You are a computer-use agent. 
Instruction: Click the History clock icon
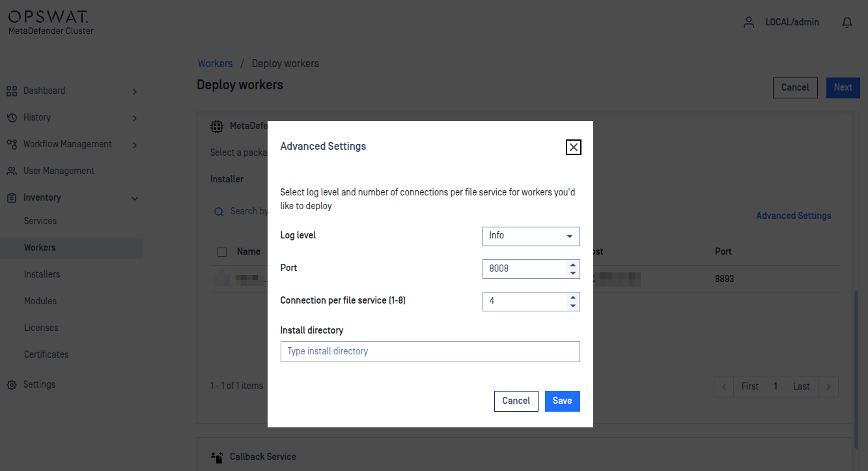(12, 118)
